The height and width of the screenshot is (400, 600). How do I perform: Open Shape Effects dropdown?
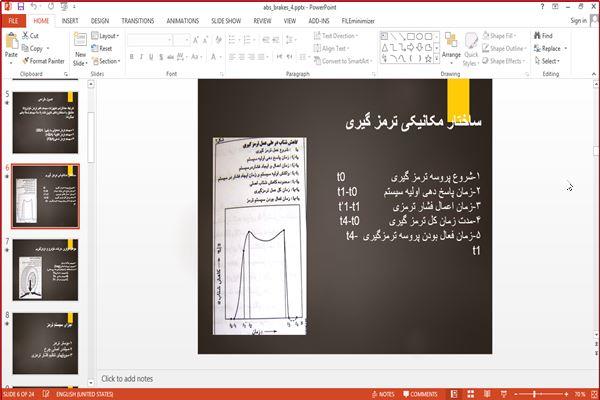click(504, 61)
